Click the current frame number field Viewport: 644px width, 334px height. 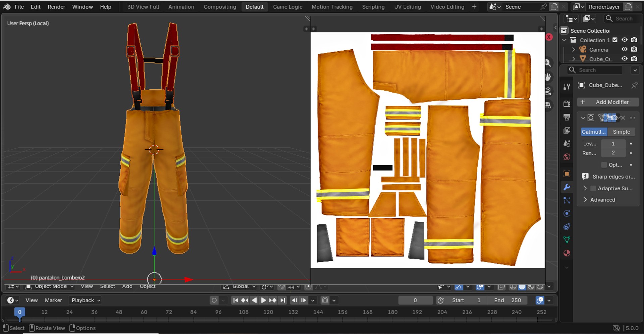click(415, 300)
